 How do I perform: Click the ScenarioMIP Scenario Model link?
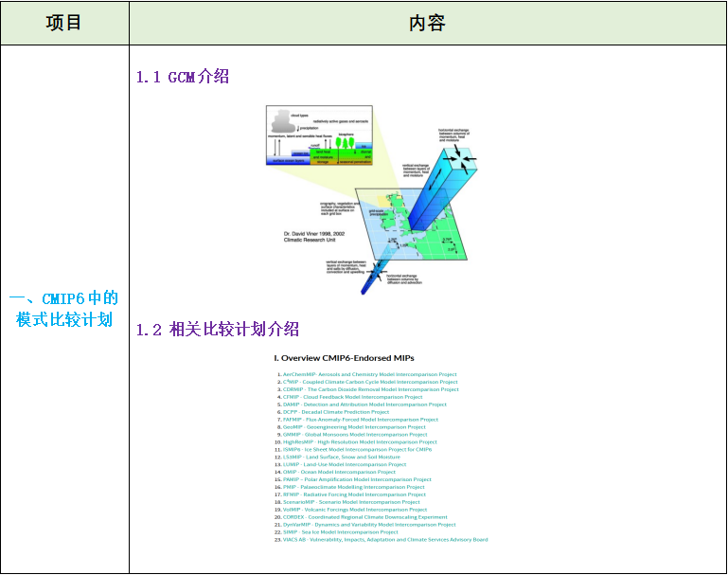(351, 502)
